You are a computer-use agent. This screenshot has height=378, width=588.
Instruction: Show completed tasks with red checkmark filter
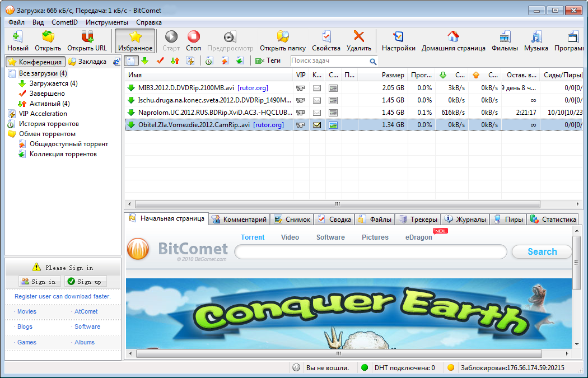[x=160, y=60]
